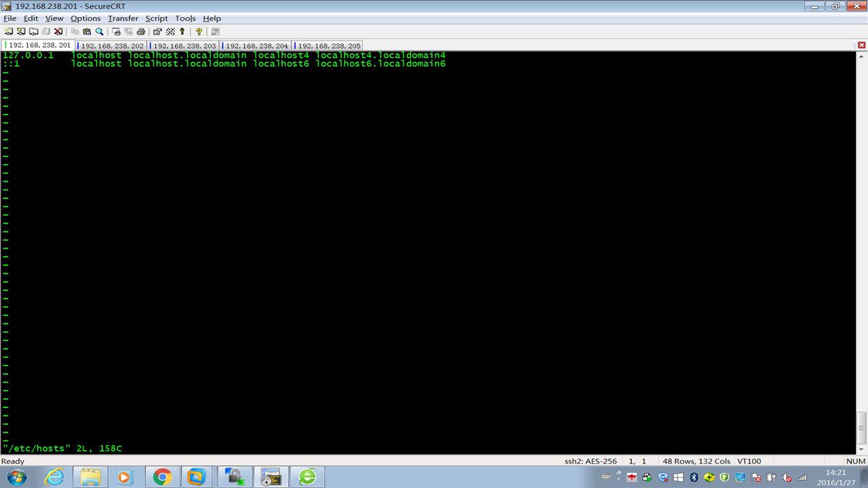Switch to the 192.168.238.203 session tab
The width and height of the screenshot is (868, 488).
(184, 46)
